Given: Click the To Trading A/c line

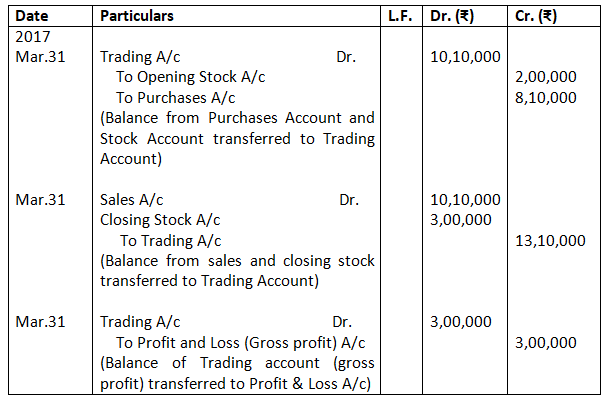Looking at the screenshot, I should click(171, 240).
